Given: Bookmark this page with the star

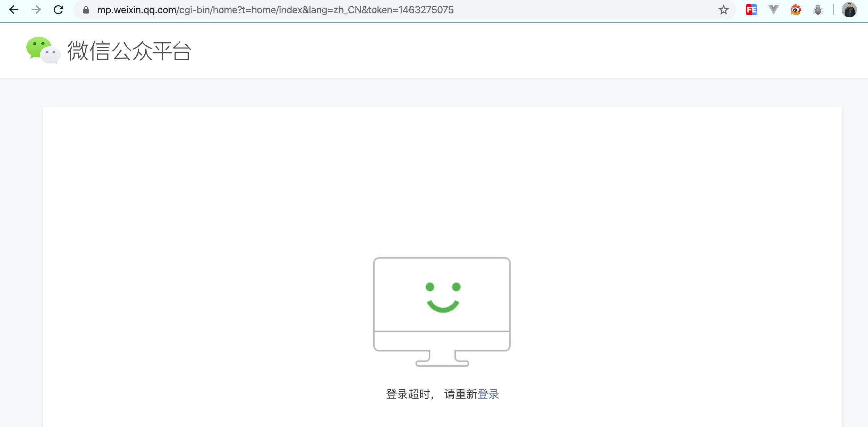Looking at the screenshot, I should 723,10.
